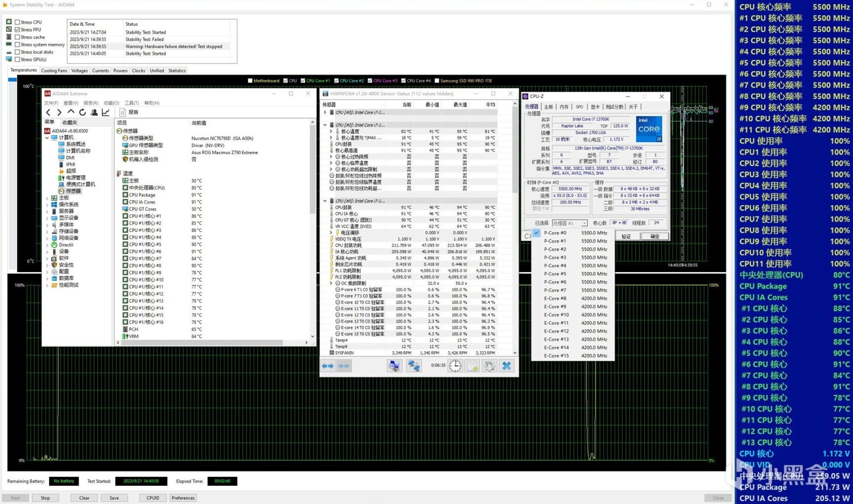
Task: Open the 文件(F) menu in AIDA64
Action: click(51, 103)
